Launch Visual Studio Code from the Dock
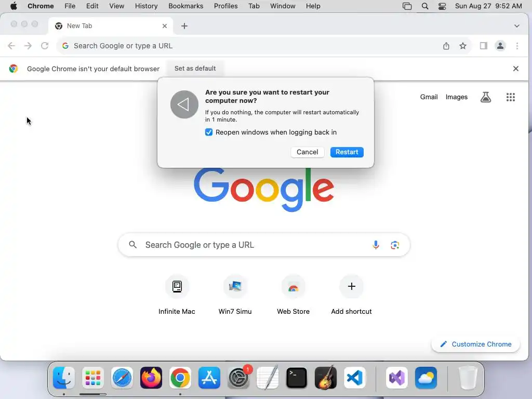 pos(354,378)
